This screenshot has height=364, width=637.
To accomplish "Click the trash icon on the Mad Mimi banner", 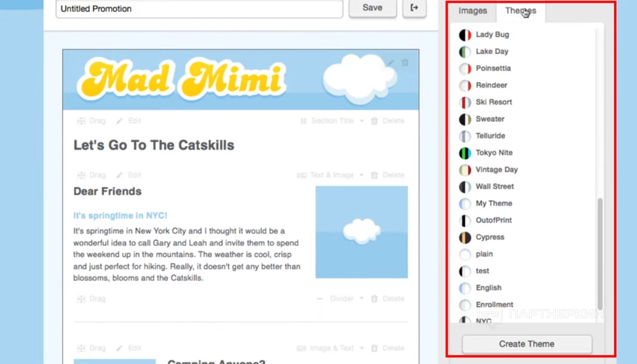I will coord(405,63).
